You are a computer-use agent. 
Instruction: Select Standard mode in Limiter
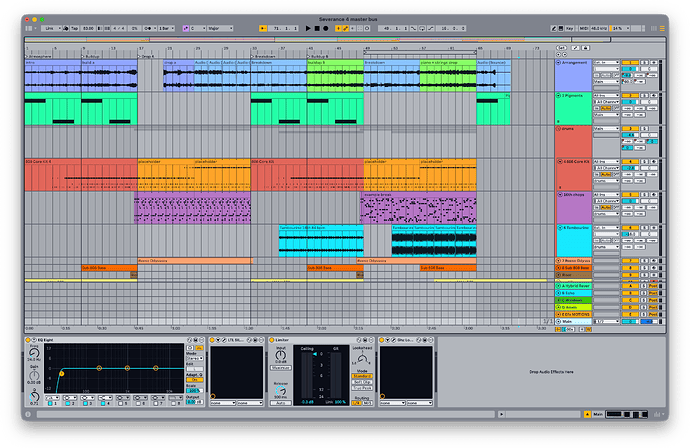[x=362, y=376]
